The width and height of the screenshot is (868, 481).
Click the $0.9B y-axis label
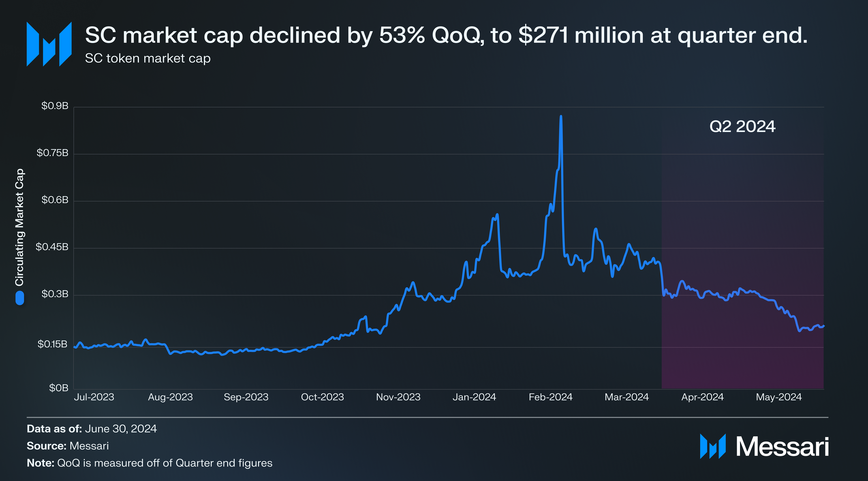point(55,106)
